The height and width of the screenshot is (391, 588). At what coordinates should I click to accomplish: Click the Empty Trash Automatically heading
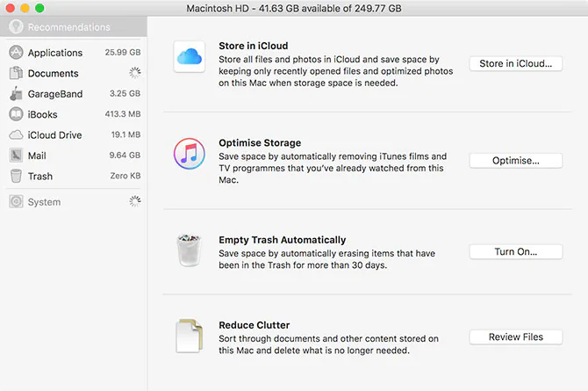click(283, 240)
